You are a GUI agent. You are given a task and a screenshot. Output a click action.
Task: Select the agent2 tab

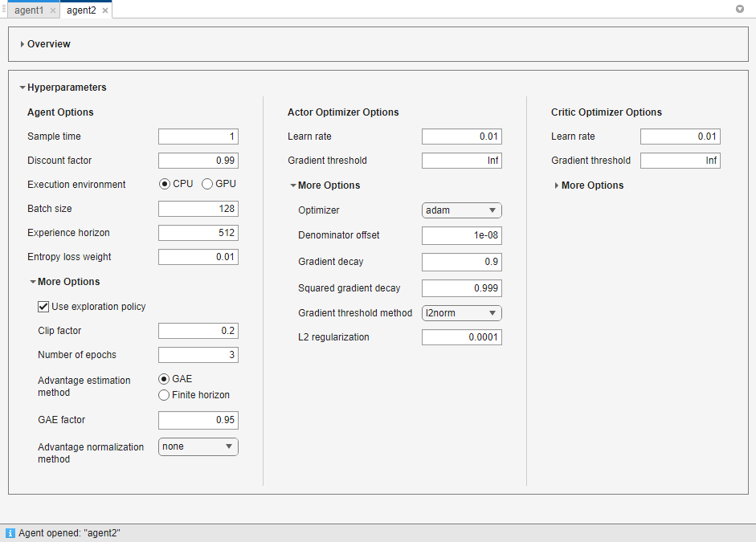pyautogui.click(x=80, y=10)
